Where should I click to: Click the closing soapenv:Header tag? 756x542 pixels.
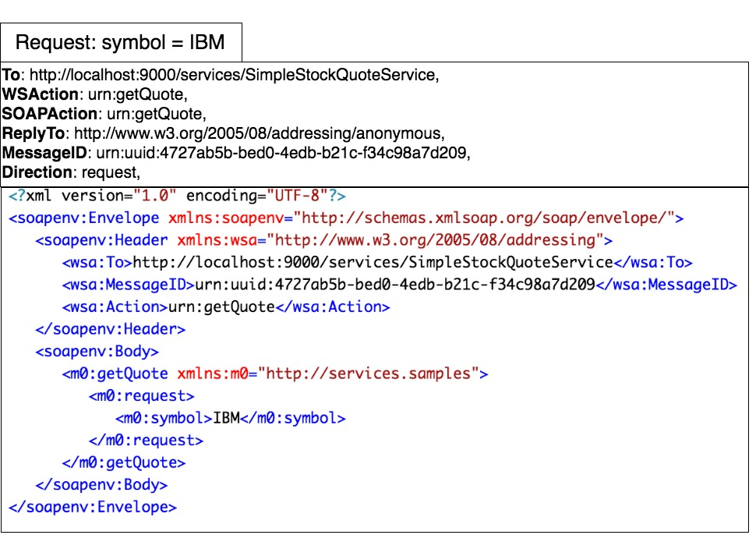tap(110, 329)
